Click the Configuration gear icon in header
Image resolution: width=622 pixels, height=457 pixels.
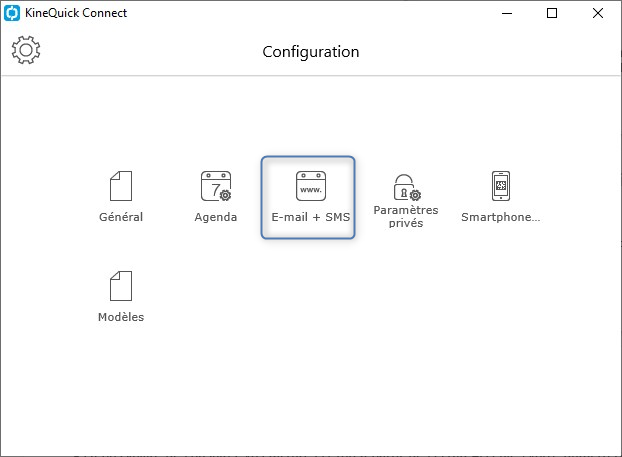26,50
